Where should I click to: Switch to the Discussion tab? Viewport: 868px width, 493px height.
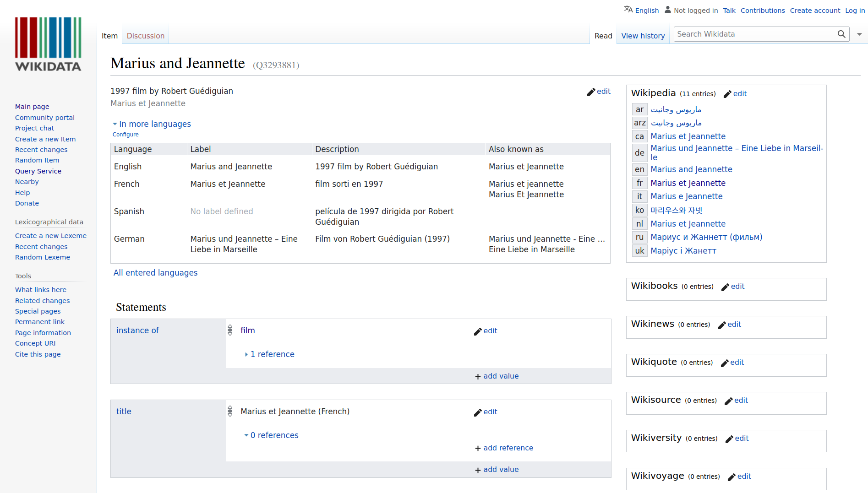click(x=145, y=36)
